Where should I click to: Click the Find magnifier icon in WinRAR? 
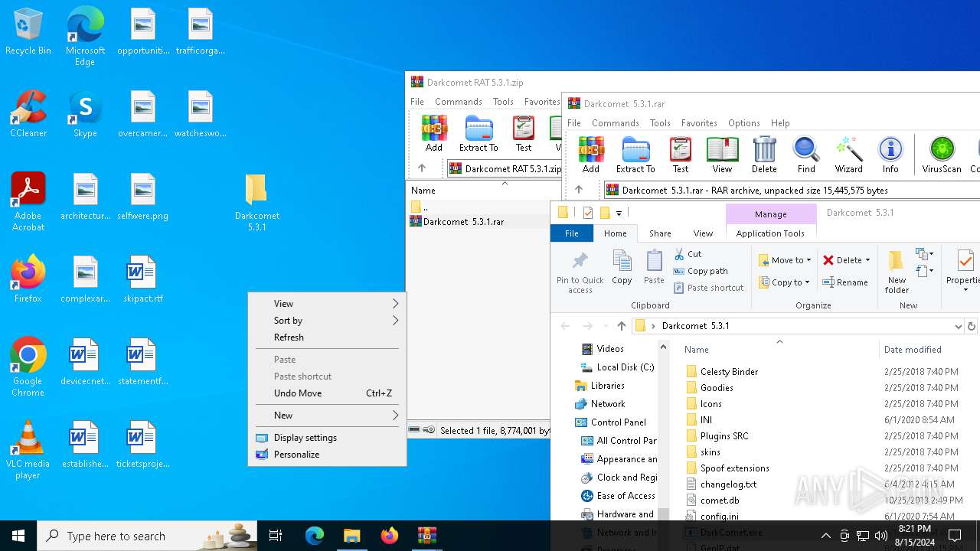(x=806, y=155)
